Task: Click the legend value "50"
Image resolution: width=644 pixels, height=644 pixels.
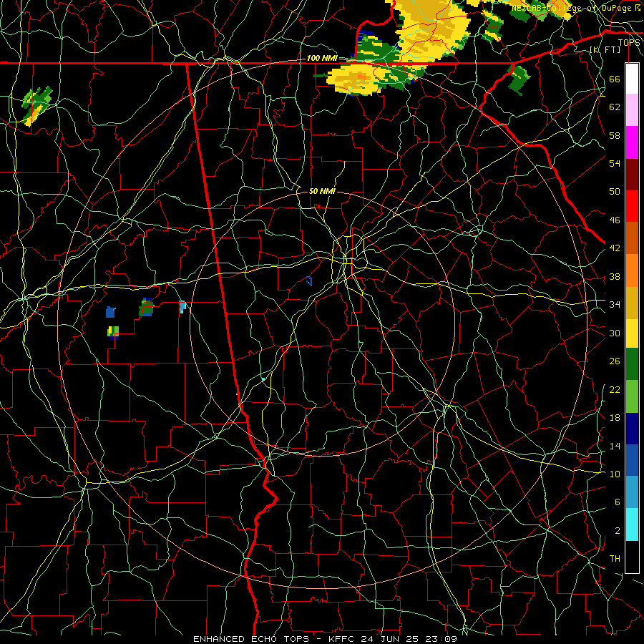Action: click(x=615, y=191)
